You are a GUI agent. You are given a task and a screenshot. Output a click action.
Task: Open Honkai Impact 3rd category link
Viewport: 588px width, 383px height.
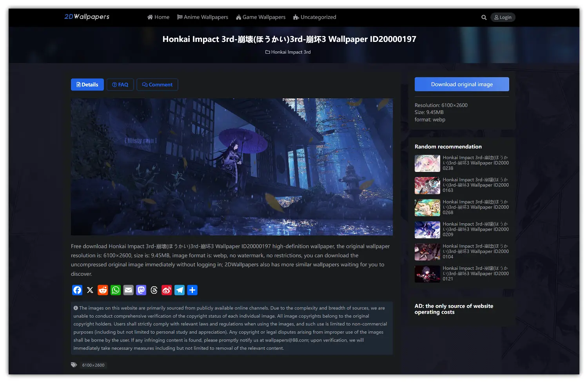tap(288, 52)
